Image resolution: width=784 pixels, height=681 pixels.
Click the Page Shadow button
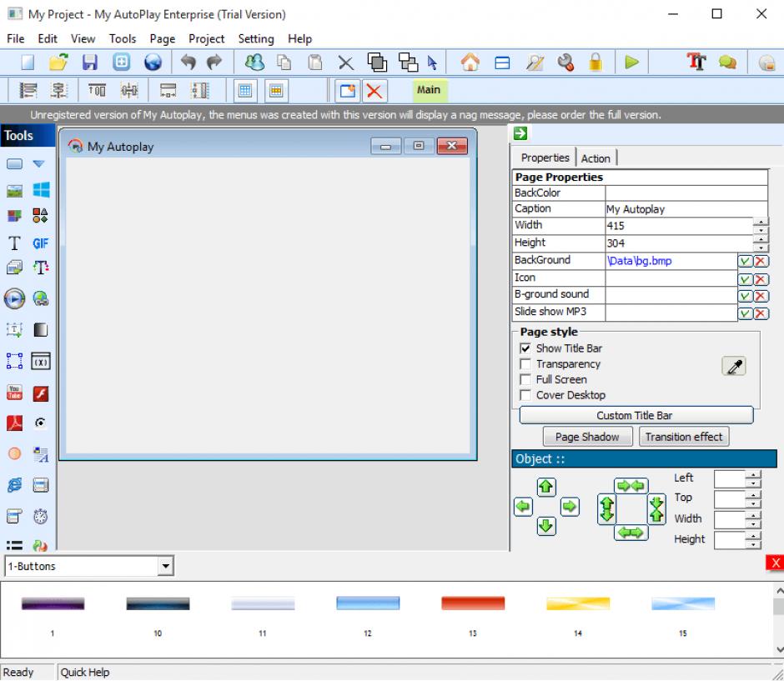tap(587, 437)
